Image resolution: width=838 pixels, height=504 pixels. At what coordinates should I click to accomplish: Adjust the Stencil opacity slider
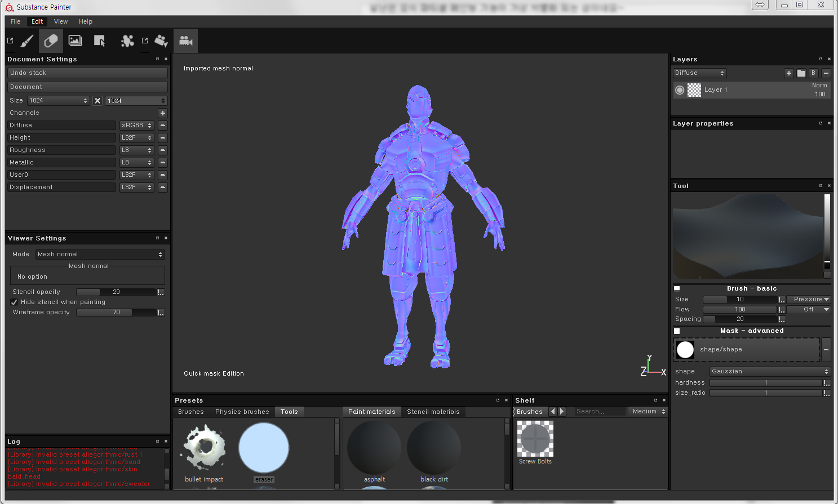[116, 292]
